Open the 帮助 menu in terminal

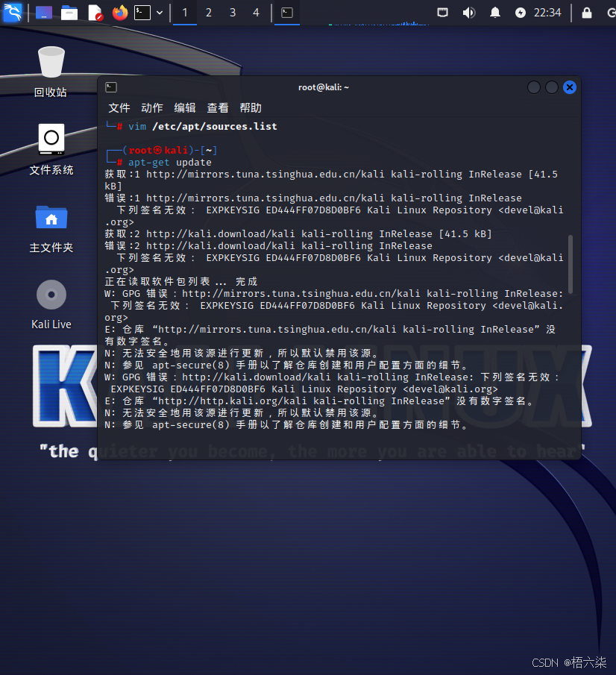[251, 107]
